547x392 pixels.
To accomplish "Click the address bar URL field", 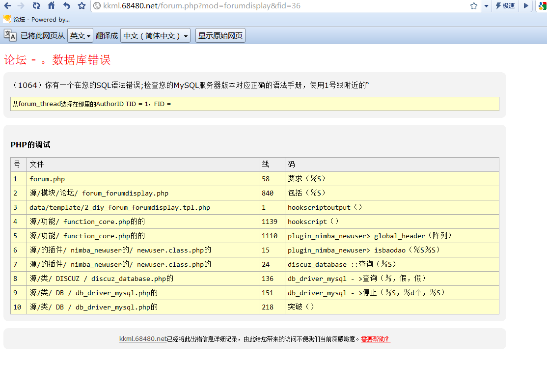I will point(284,5).
